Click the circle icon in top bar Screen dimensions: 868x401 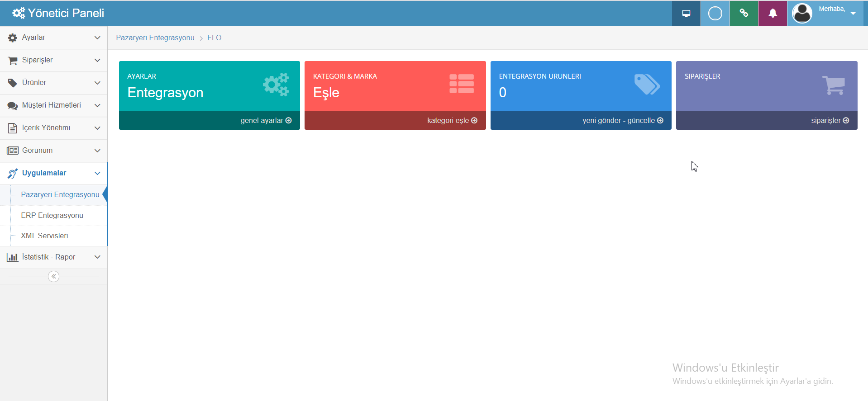pyautogui.click(x=715, y=14)
